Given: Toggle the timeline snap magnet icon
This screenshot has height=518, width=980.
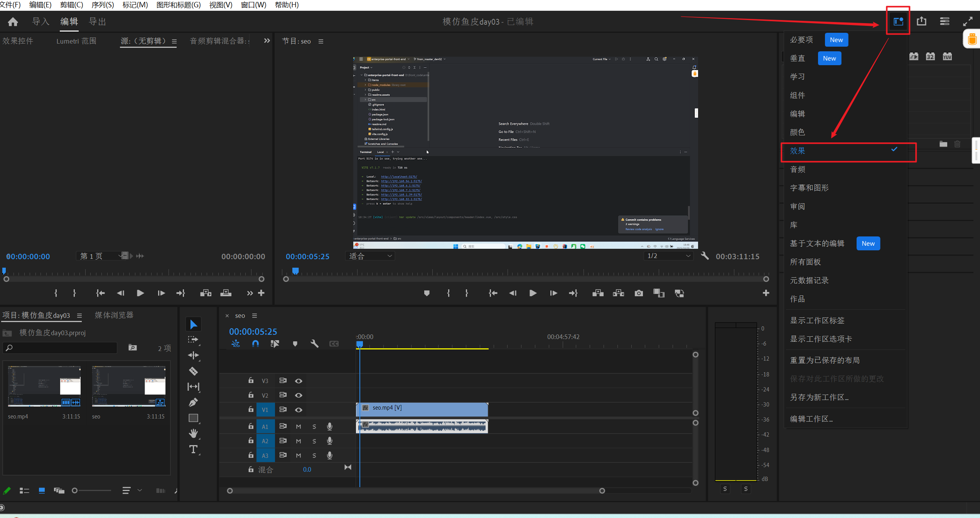Looking at the screenshot, I should (255, 343).
